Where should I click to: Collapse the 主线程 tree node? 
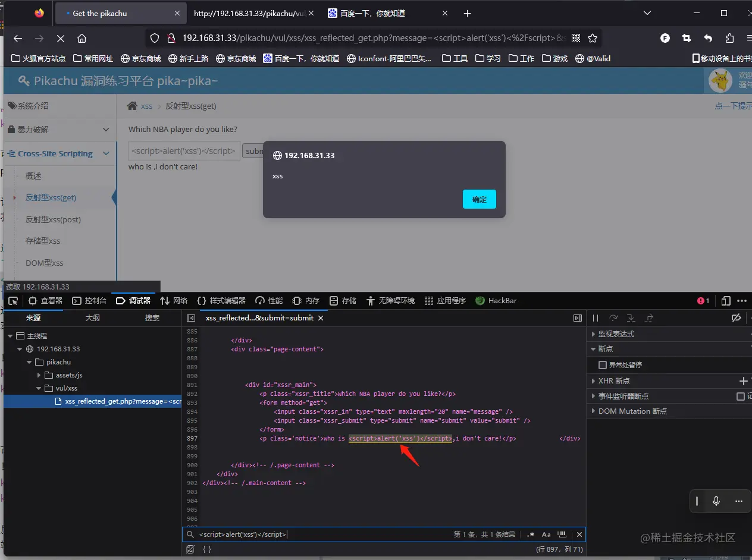pos(10,336)
